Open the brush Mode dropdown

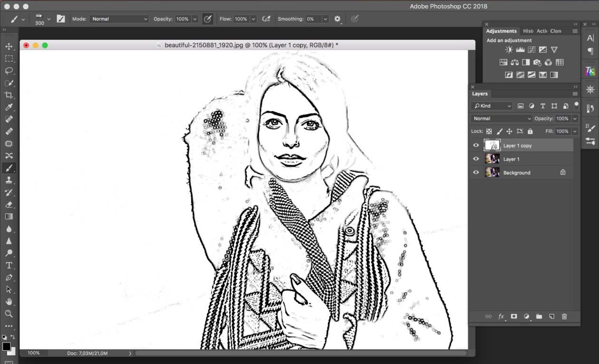click(x=119, y=19)
